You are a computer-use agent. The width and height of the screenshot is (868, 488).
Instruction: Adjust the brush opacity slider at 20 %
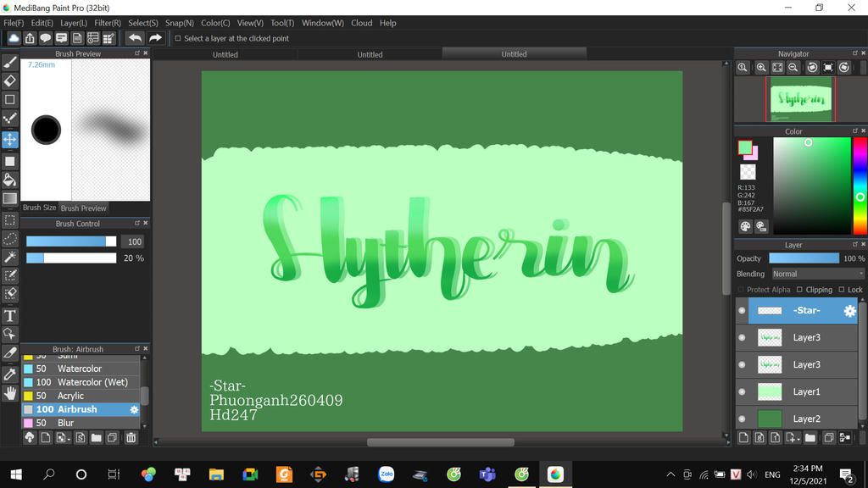point(71,258)
